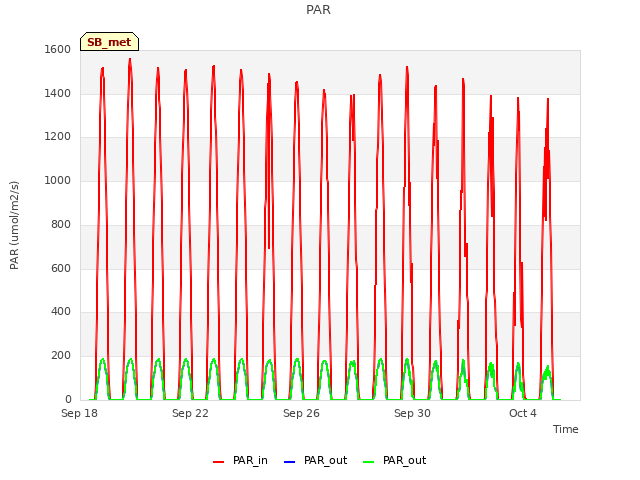Click the PAR chart title
Image resolution: width=640 pixels, height=480 pixels.
pos(318,10)
